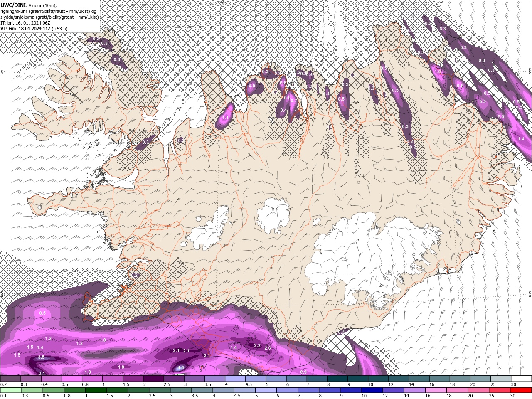Viewport: 532px width, 399px height.
Task: Click the 1.8 precipitation value label
Action: tap(121, 367)
